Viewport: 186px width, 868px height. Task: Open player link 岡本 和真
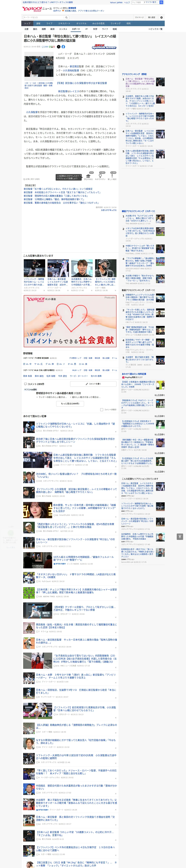(28, 376)
